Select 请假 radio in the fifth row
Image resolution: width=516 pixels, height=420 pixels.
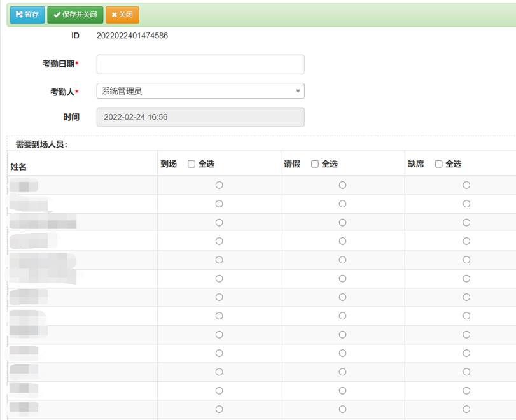342,260
